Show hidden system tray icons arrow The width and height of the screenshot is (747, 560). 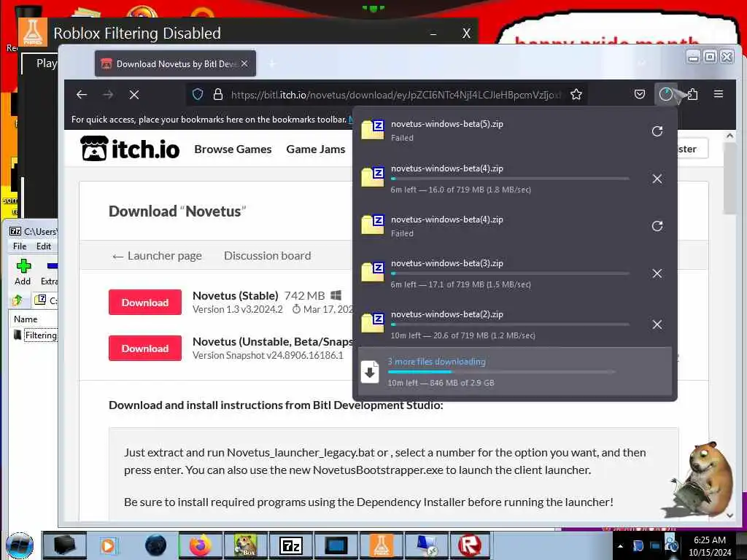click(620, 546)
